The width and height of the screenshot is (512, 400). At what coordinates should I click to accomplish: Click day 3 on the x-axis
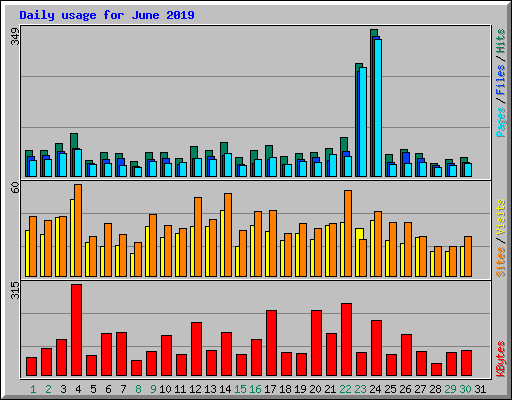[x=63, y=389]
